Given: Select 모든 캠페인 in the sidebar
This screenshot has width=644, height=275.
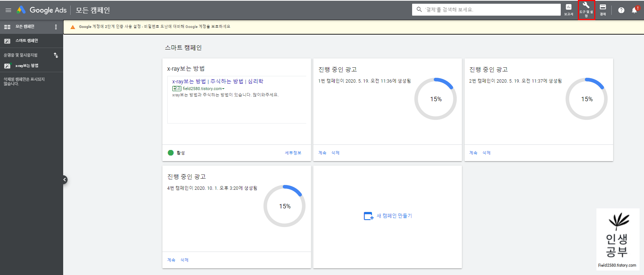Looking at the screenshot, I should click(25, 27).
